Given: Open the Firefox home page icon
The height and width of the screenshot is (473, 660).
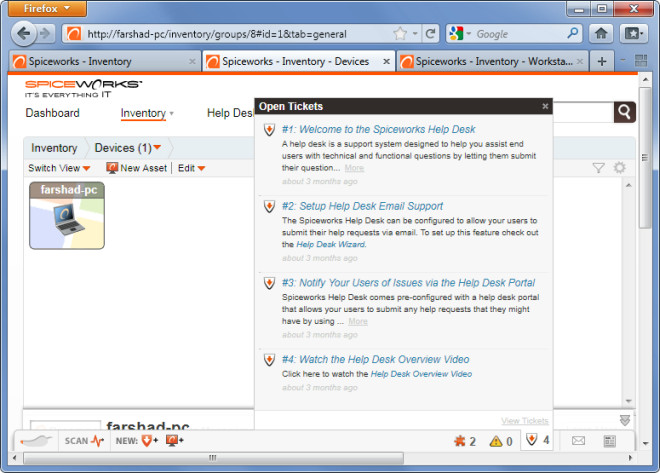Looking at the screenshot, I should (x=601, y=34).
